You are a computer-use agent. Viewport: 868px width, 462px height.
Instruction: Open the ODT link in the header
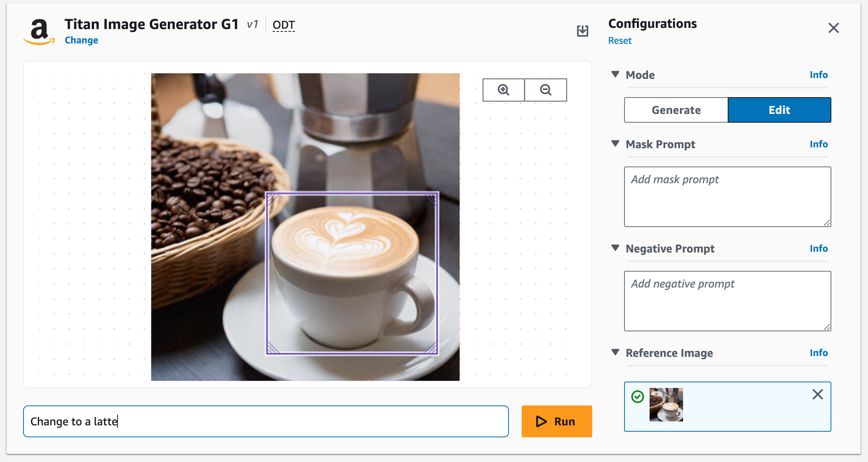click(283, 25)
